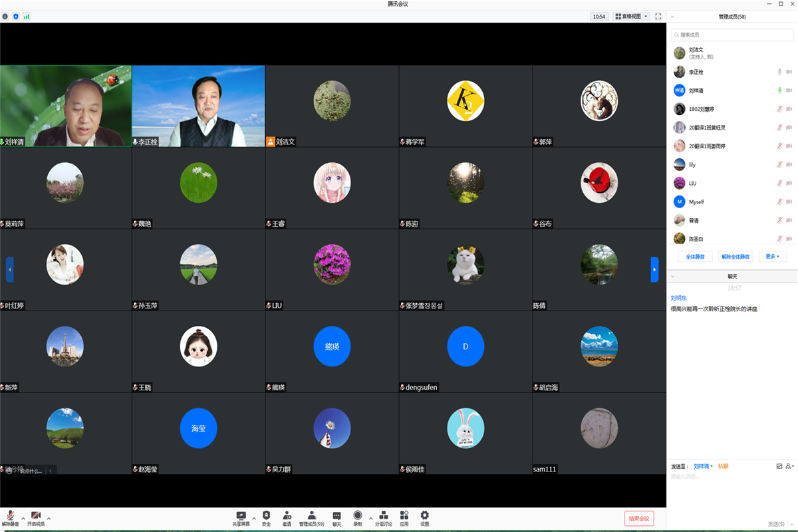Toggle 解除静音 unmute microphone
Viewport: 798px width, 532px height.
tap(11, 516)
